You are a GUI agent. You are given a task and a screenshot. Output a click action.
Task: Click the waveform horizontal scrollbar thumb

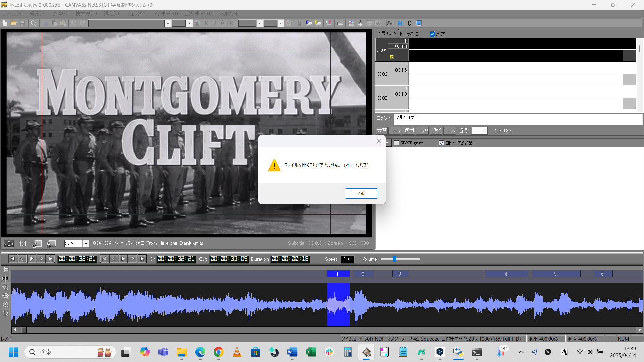tap(24, 330)
